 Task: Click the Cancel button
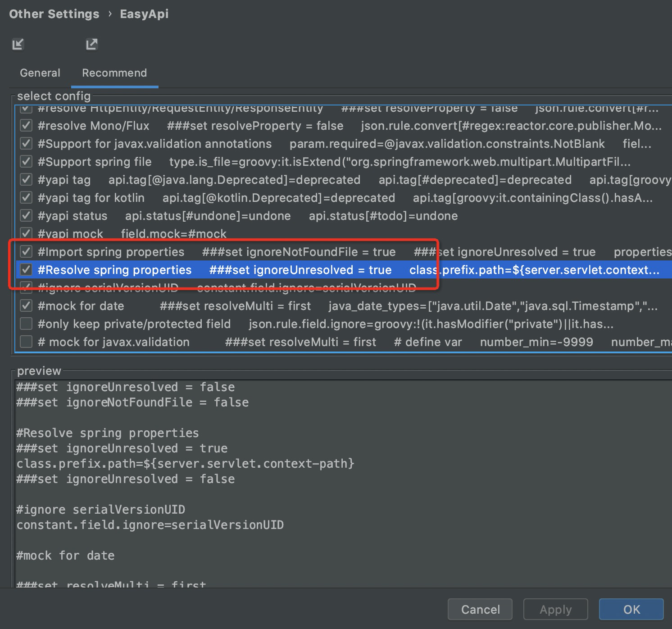[x=480, y=609]
